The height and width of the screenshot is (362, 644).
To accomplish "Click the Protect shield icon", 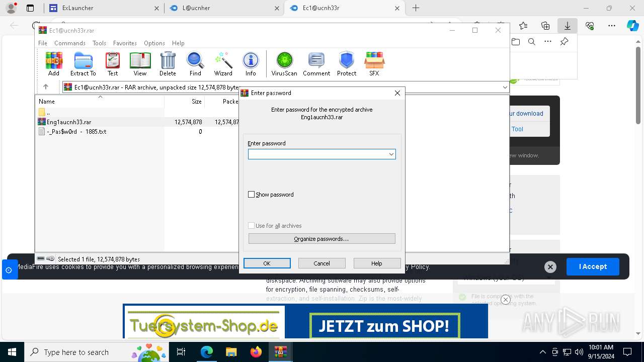I will tap(347, 64).
